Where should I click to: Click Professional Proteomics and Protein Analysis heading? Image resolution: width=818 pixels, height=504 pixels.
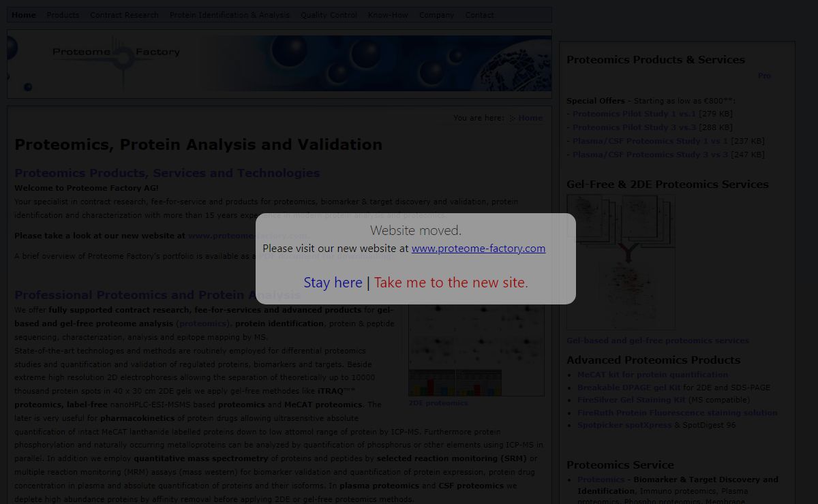(x=157, y=295)
